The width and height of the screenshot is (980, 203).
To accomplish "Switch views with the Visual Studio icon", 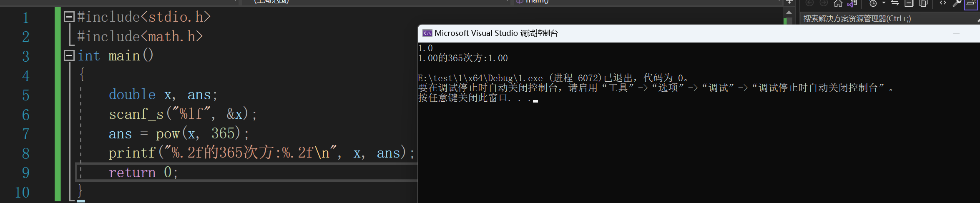I will coord(852,3).
